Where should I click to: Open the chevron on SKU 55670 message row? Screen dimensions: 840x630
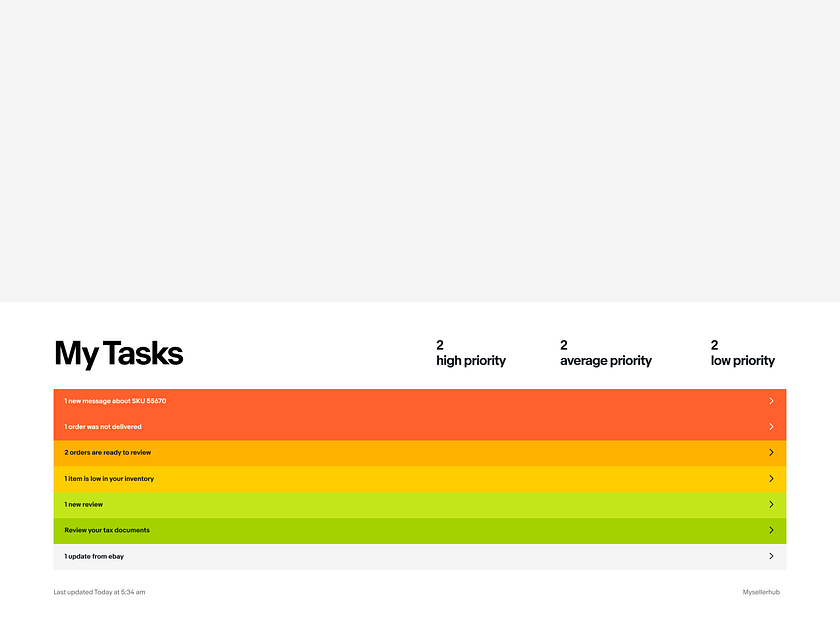coord(771,401)
